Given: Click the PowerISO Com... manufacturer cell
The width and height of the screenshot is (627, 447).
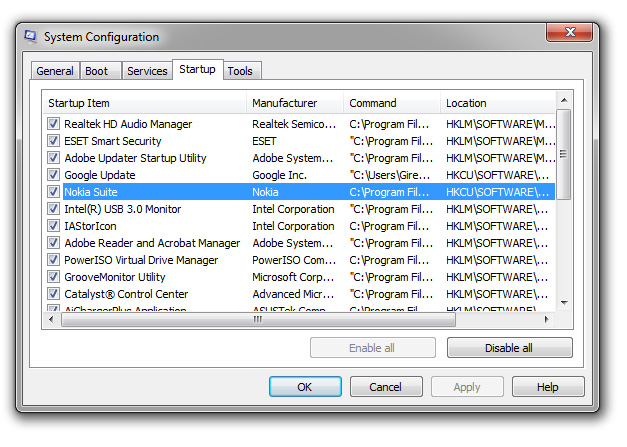Looking at the screenshot, I should pos(294,260).
